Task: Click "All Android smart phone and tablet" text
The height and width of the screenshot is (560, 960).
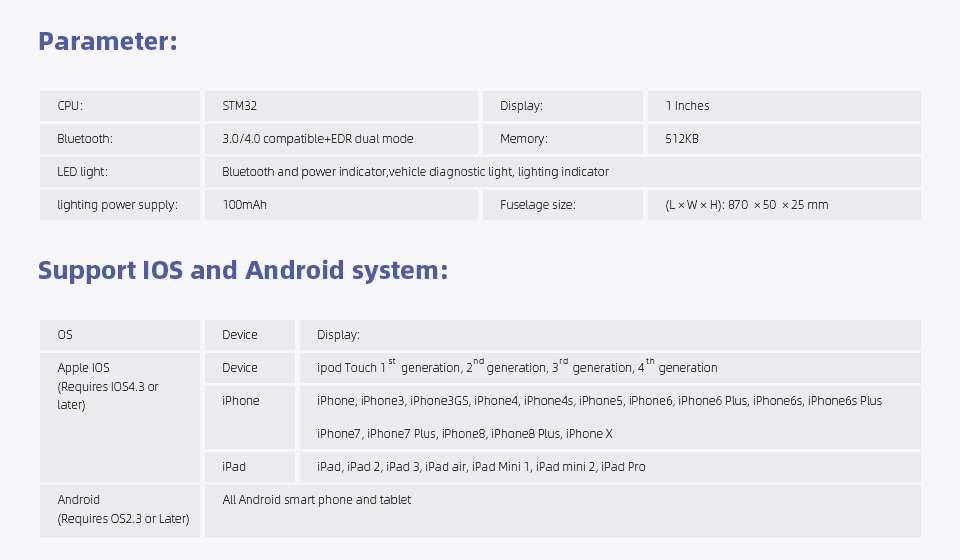Action: pos(316,500)
